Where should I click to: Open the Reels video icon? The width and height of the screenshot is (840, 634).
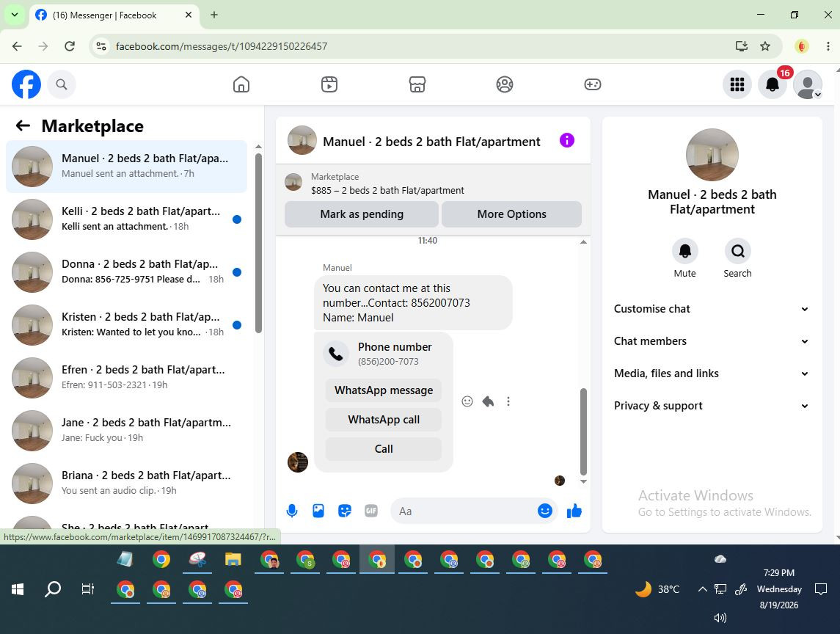329,84
